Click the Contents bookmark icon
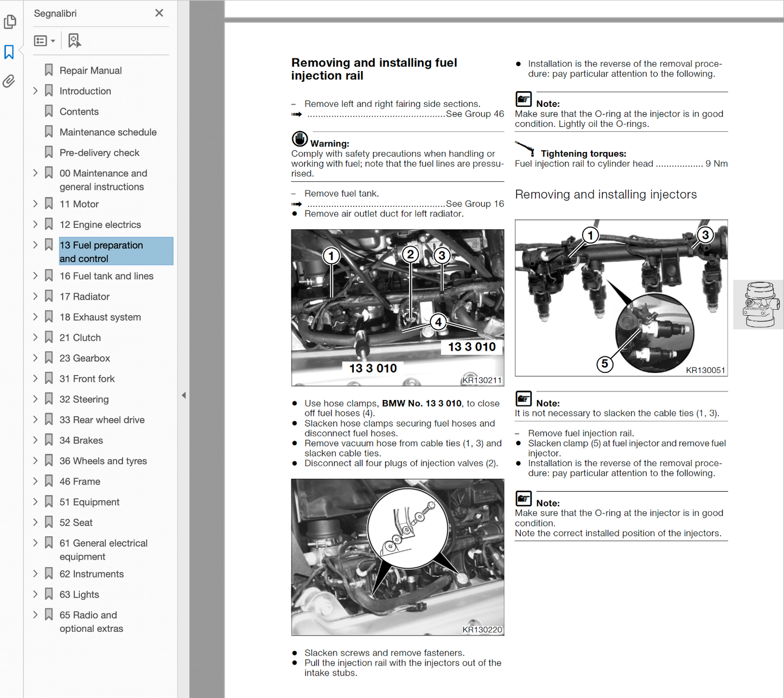 coord(49,111)
